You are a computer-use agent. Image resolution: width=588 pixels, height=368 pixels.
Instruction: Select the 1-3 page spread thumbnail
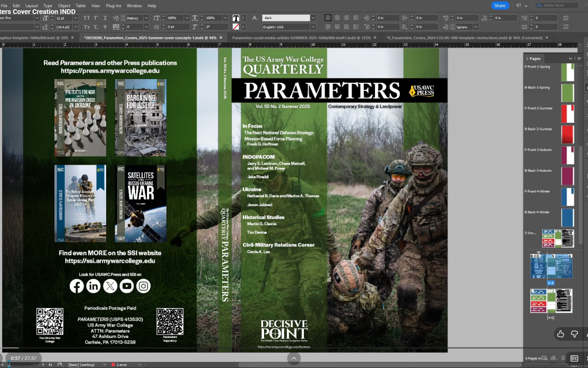coord(551,266)
